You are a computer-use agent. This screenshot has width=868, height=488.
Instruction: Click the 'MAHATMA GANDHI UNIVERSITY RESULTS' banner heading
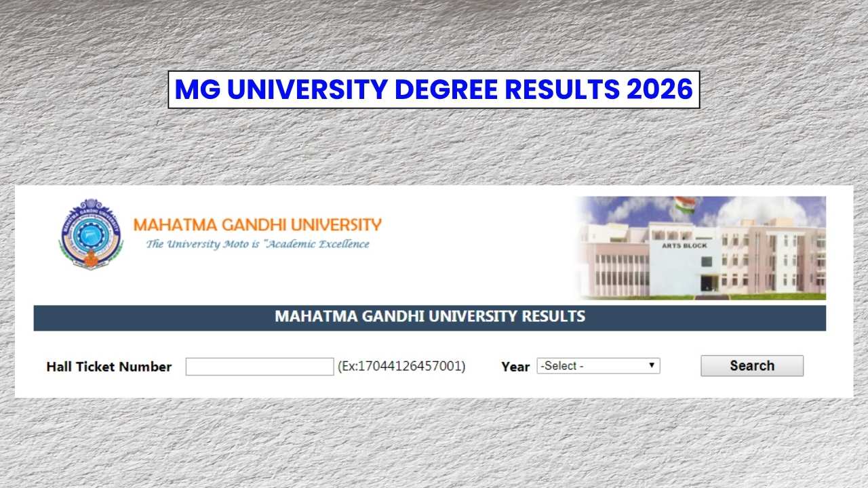430,317
